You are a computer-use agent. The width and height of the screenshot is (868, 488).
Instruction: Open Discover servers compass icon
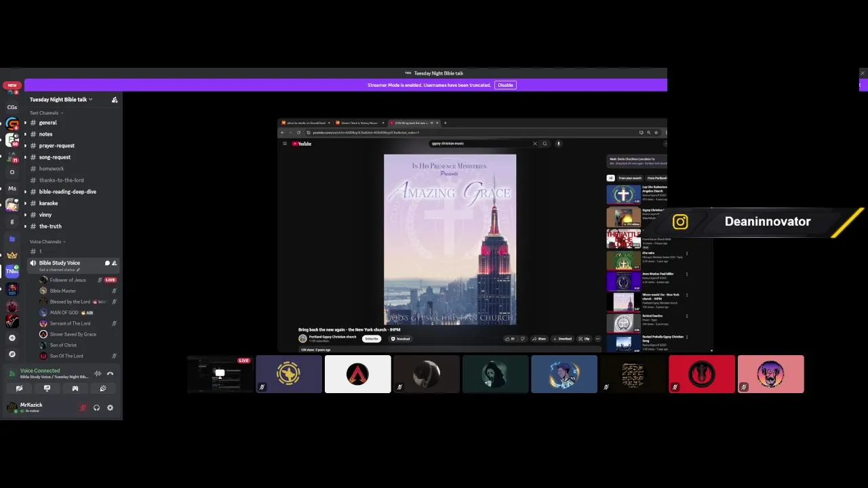point(12,354)
